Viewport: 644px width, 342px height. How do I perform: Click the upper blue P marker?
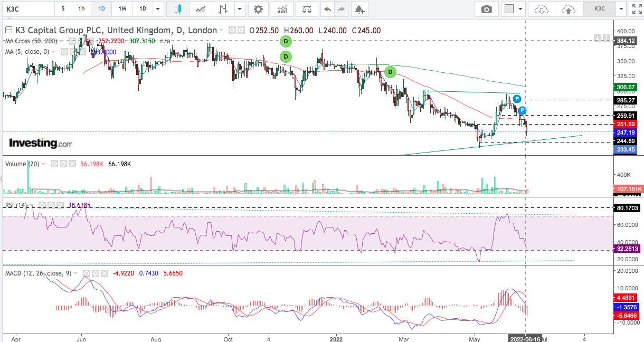517,99
